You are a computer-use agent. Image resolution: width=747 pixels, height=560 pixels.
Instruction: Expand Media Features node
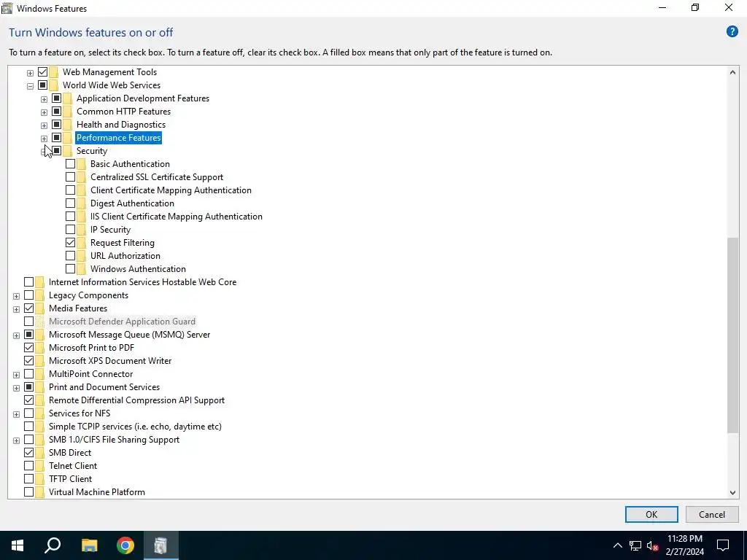tap(16, 309)
